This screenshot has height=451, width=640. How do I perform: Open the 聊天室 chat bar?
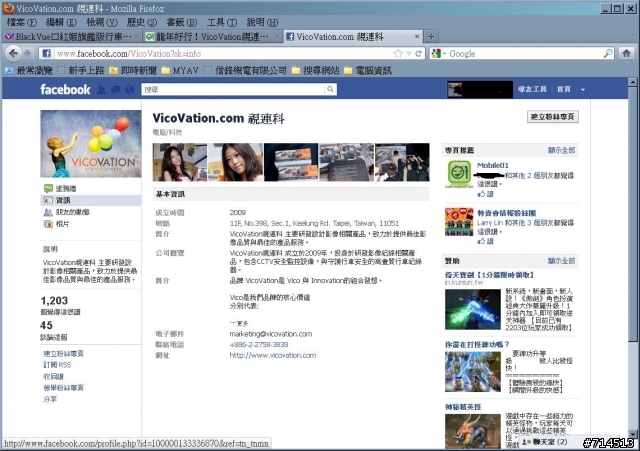[544, 442]
